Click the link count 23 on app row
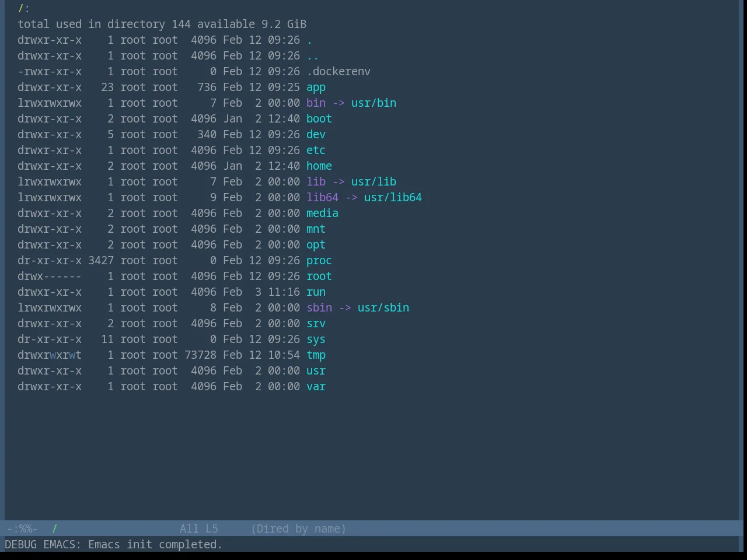The width and height of the screenshot is (747, 560). pos(107,87)
